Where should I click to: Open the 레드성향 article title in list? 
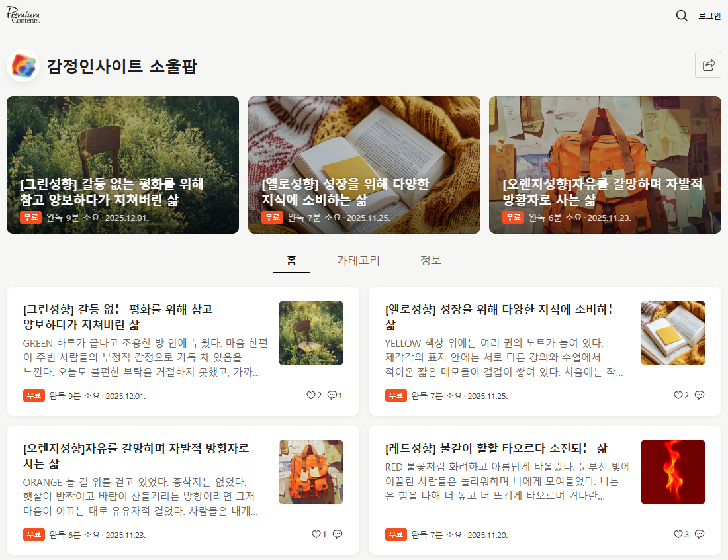pos(496,449)
